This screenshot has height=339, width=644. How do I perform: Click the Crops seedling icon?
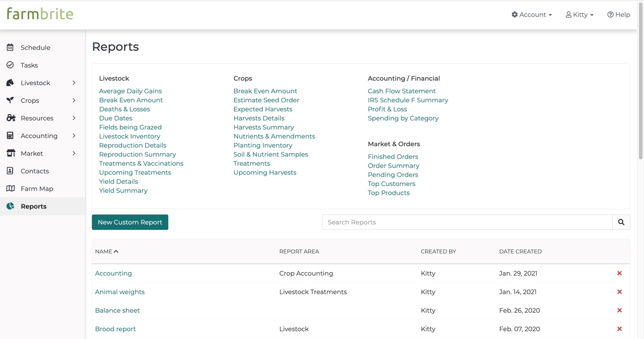(10, 100)
